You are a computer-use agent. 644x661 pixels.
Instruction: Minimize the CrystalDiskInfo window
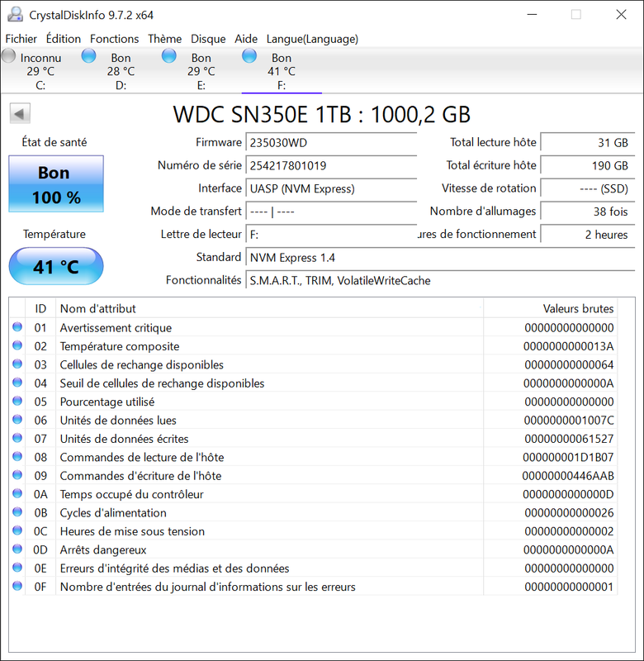pos(532,15)
